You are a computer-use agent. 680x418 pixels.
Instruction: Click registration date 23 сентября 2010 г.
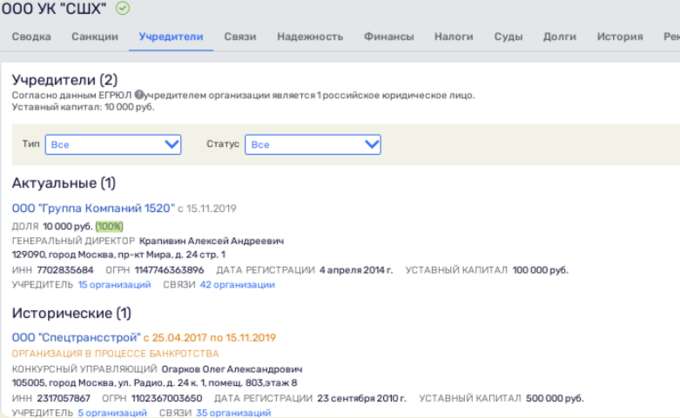[361, 398]
